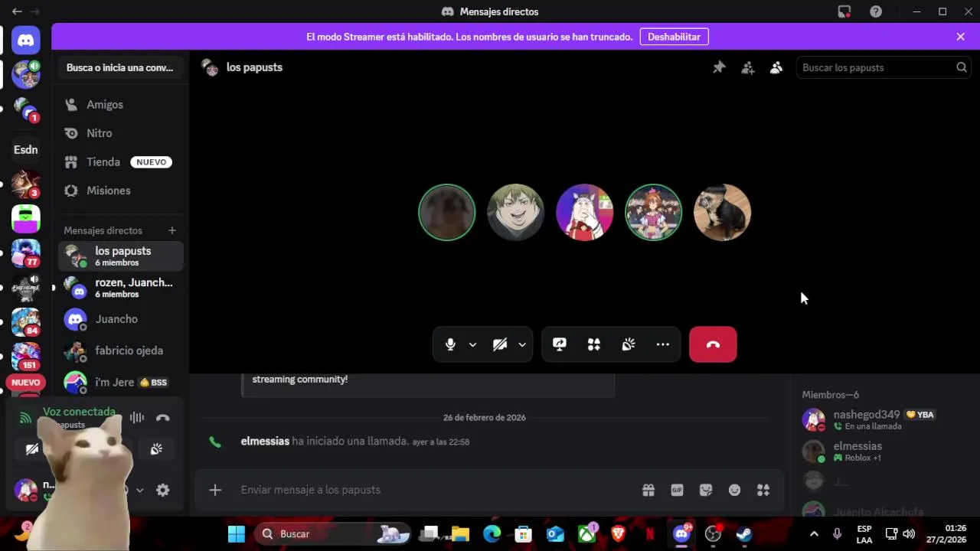Click elmessias name in the call message
This screenshot has height=551, width=980.
(265, 442)
